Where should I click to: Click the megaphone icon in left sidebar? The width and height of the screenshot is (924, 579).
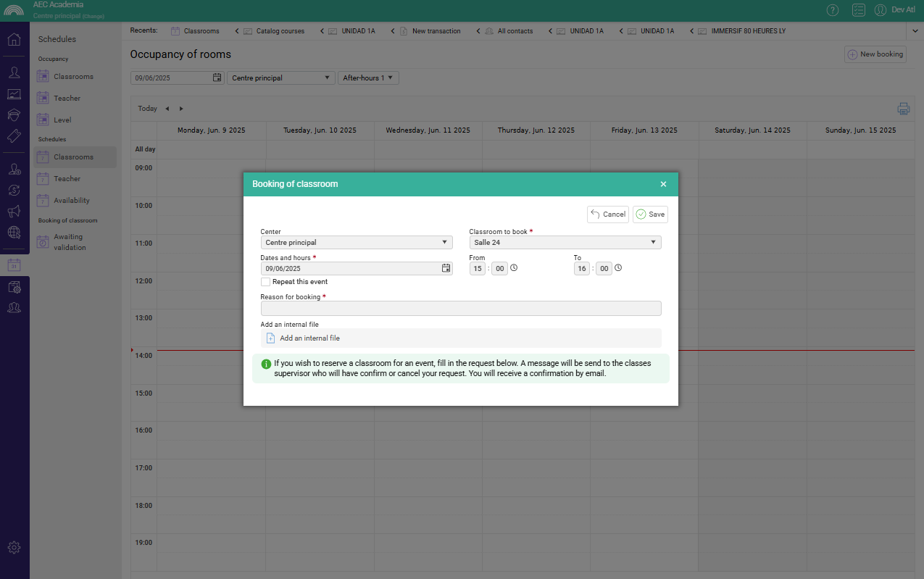[14, 211]
